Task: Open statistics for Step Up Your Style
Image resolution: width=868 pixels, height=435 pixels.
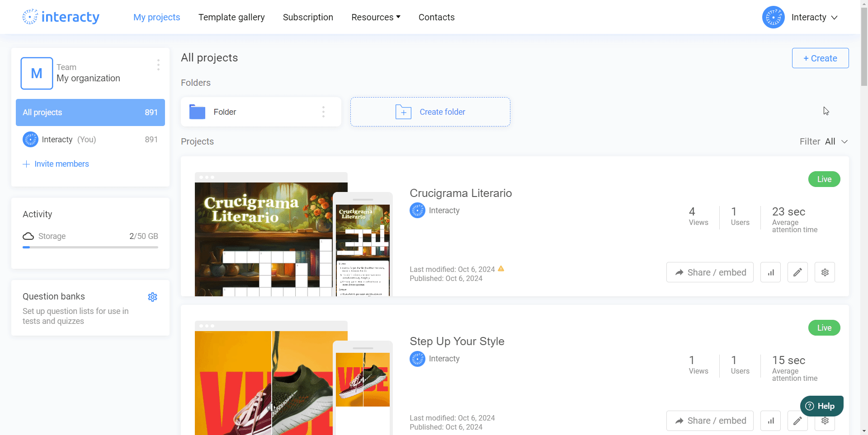Action: pos(770,421)
